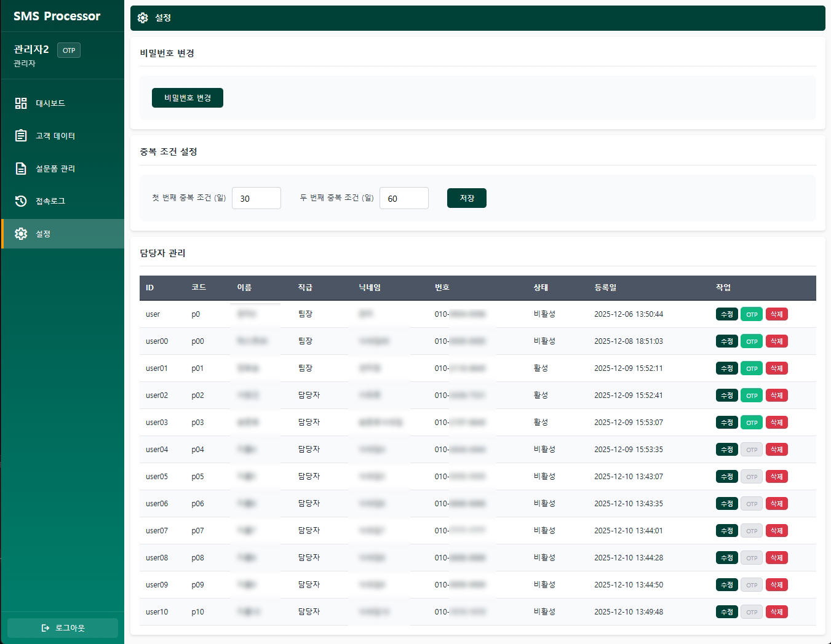Delete user10 with the red 삭제 button
The height and width of the screenshot is (644, 831).
point(776,612)
